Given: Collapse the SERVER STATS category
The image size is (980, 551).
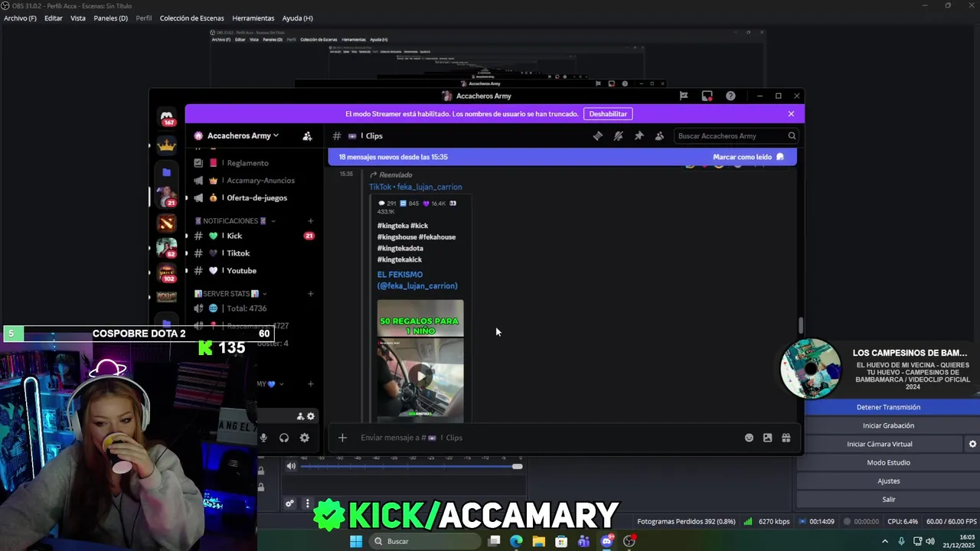Looking at the screenshot, I should (x=230, y=294).
